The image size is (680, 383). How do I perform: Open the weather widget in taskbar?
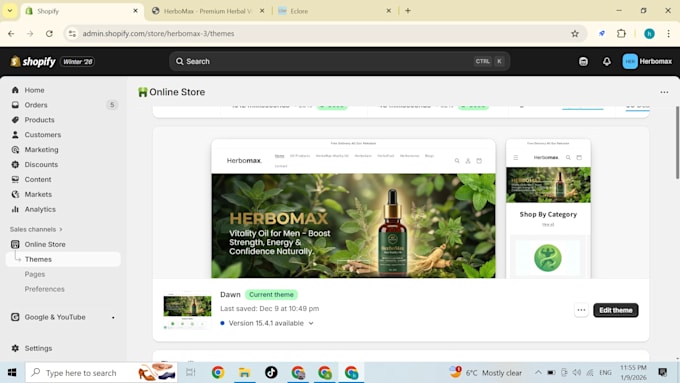tap(485, 373)
